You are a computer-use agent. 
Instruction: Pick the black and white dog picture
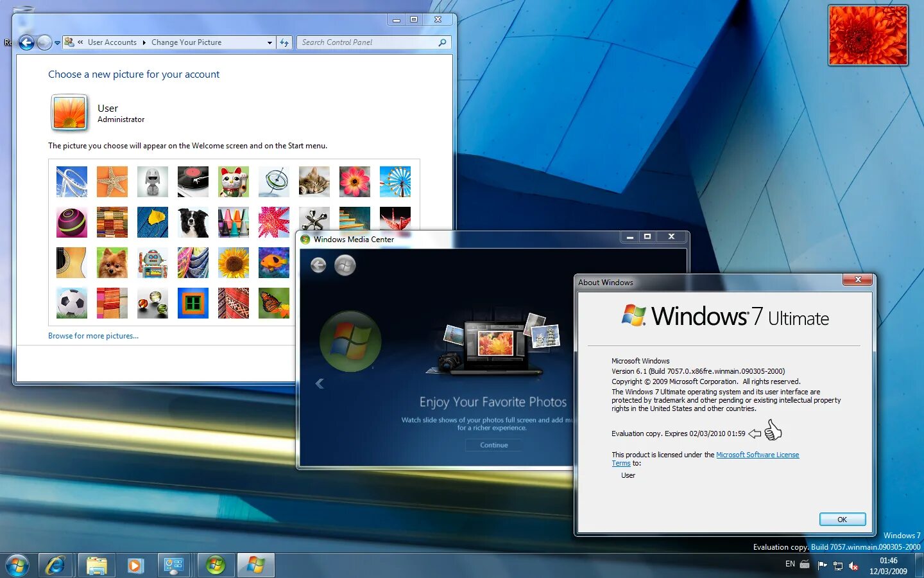(x=193, y=222)
